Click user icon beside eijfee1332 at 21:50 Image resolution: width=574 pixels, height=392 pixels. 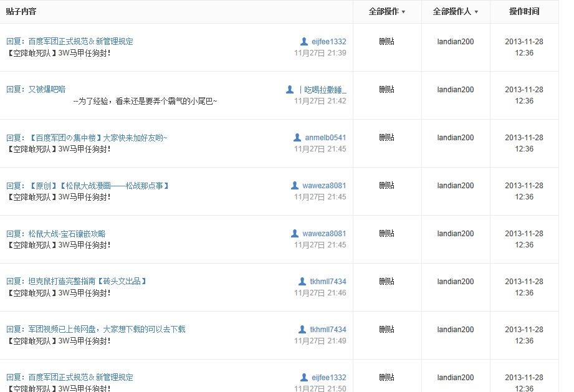pyautogui.click(x=304, y=377)
